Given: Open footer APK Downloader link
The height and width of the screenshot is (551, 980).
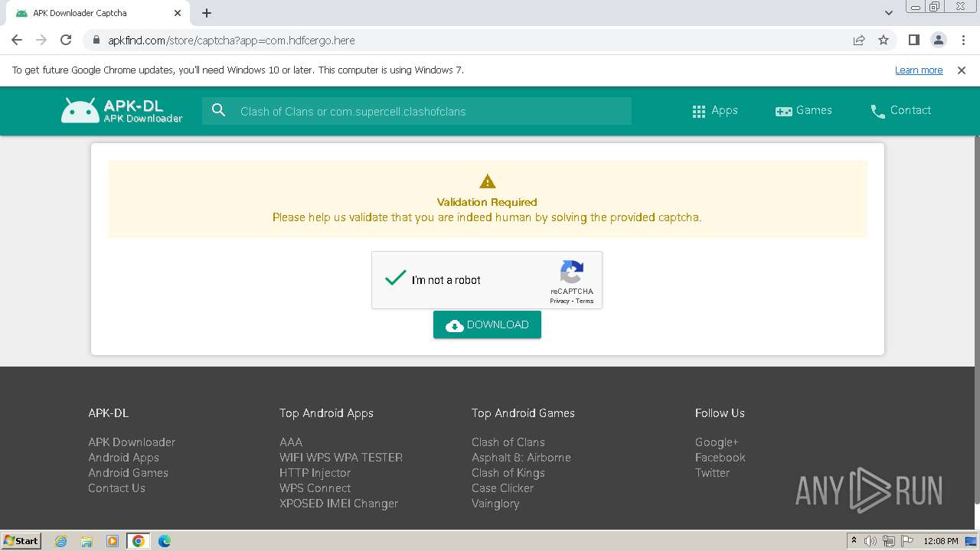Looking at the screenshot, I should click(132, 442).
